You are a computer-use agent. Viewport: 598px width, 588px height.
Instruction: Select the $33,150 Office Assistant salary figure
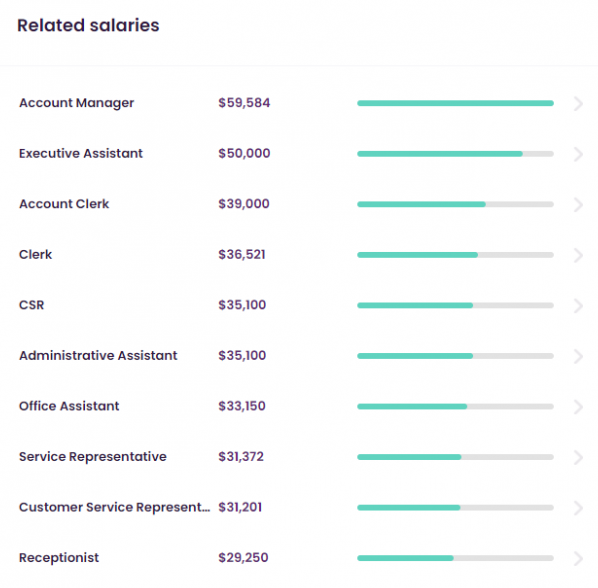[x=242, y=406]
